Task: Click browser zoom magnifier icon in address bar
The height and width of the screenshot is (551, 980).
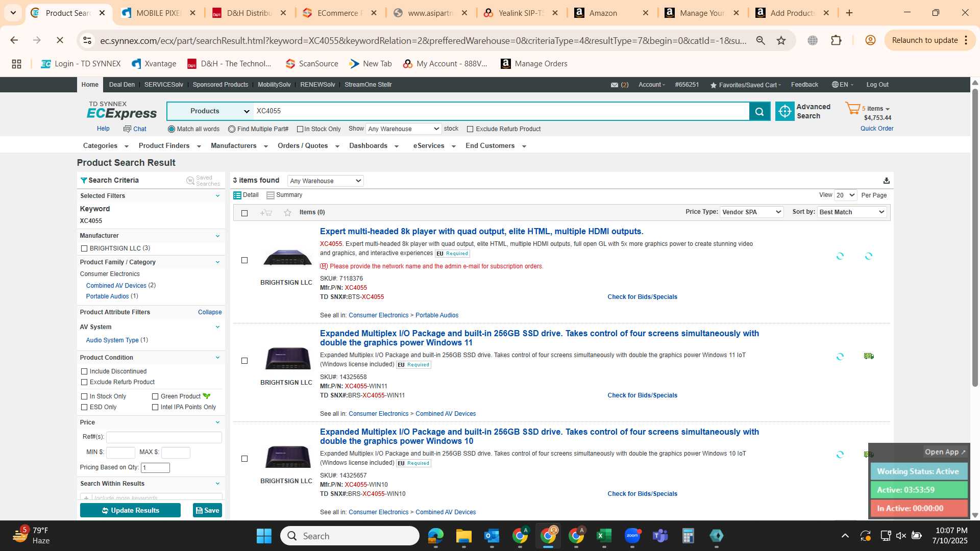Action: (x=761, y=40)
